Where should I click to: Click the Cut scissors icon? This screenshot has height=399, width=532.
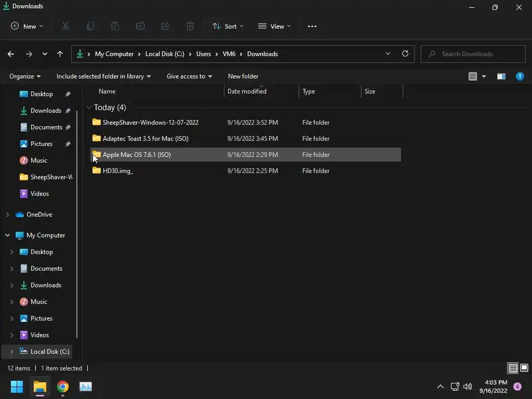coord(65,26)
